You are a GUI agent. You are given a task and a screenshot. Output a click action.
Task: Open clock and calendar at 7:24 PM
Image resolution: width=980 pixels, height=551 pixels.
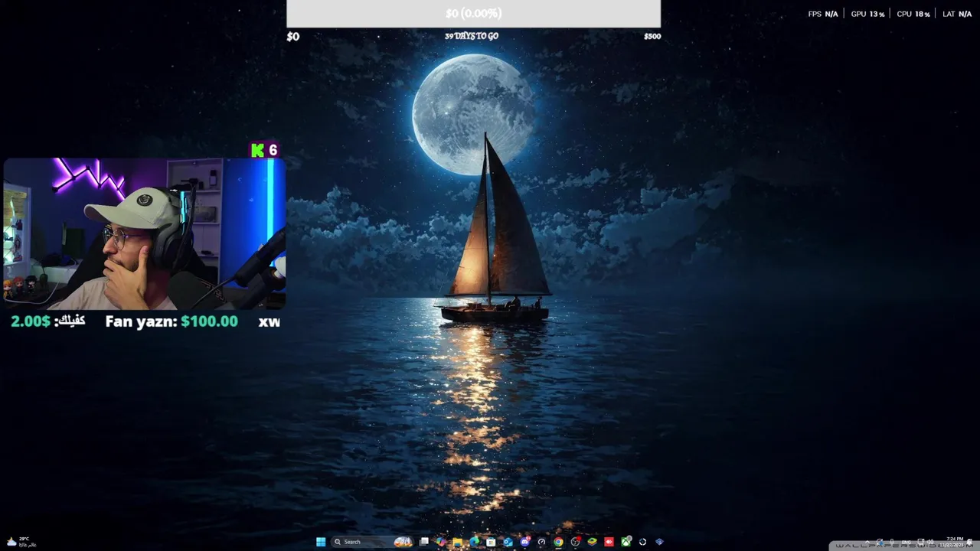tap(950, 542)
